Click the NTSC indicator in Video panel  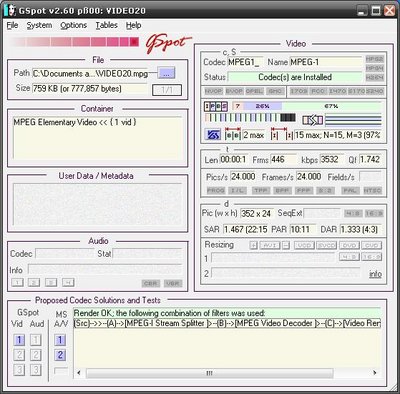[x=372, y=190]
